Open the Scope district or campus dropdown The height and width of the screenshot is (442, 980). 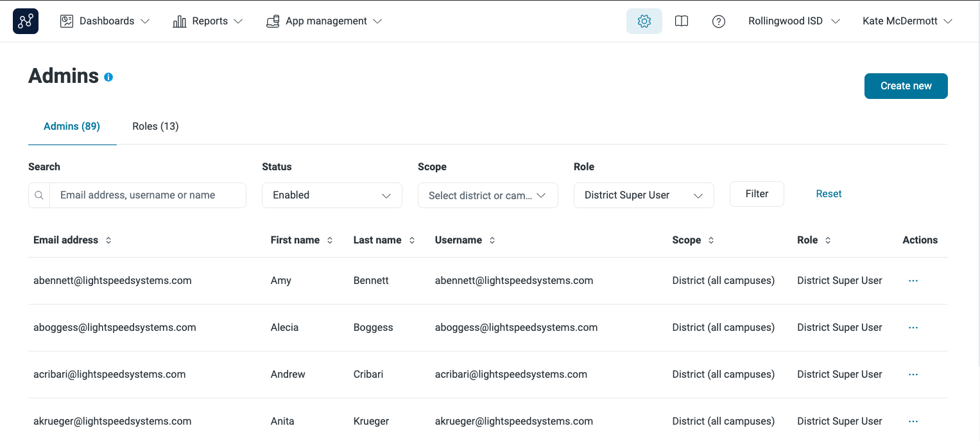click(x=488, y=195)
